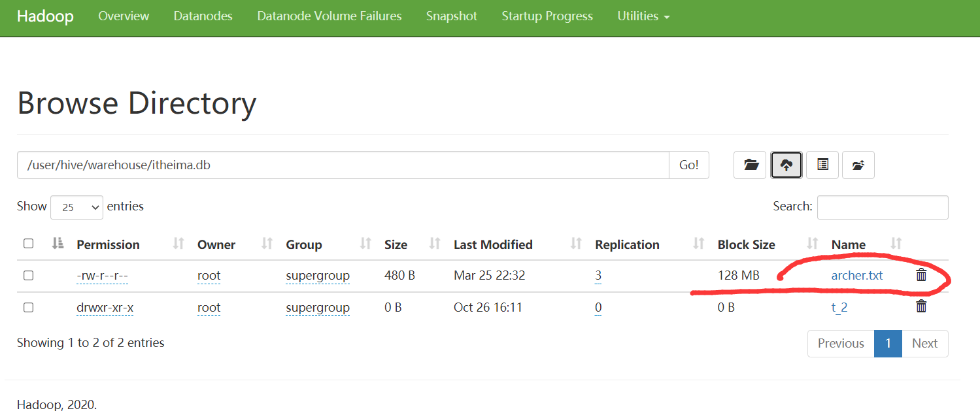
Task: Switch to Startup Progress page
Action: (x=547, y=16)
